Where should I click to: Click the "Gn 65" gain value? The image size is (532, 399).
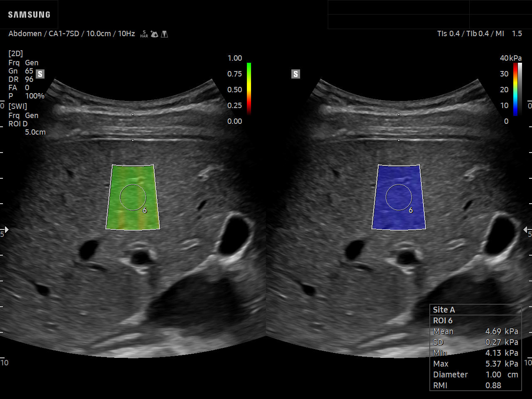[21, 71]
